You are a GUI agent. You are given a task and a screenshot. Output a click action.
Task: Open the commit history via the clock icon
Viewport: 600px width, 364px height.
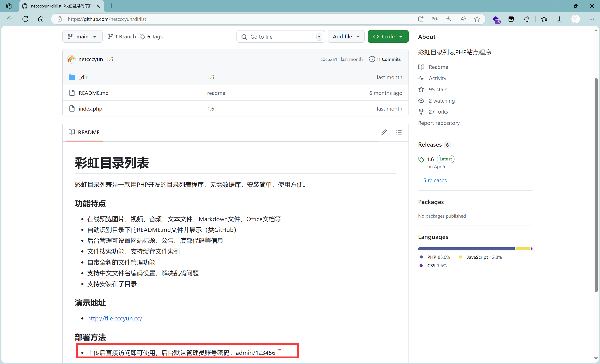pos(372,59)
